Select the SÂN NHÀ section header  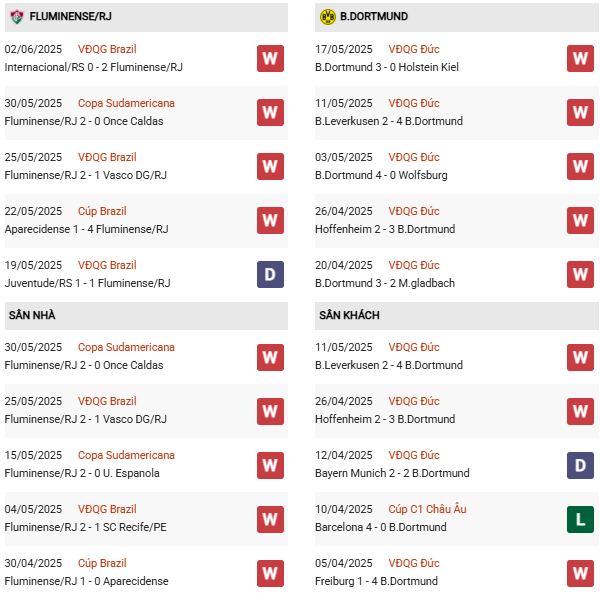(32, 315)
